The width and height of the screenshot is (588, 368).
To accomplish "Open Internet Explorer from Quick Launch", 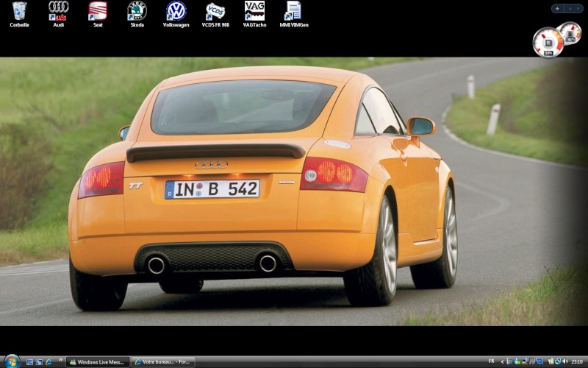I will [49, 362].
